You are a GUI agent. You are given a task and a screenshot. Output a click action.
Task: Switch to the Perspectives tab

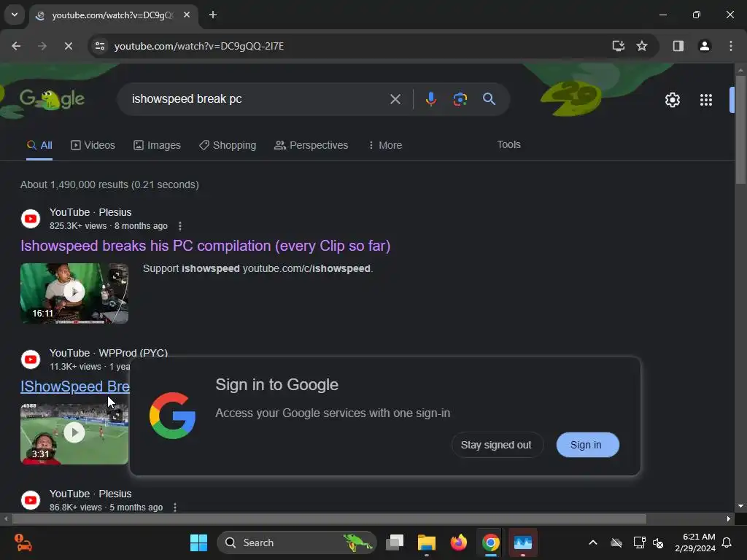[311, 145]
